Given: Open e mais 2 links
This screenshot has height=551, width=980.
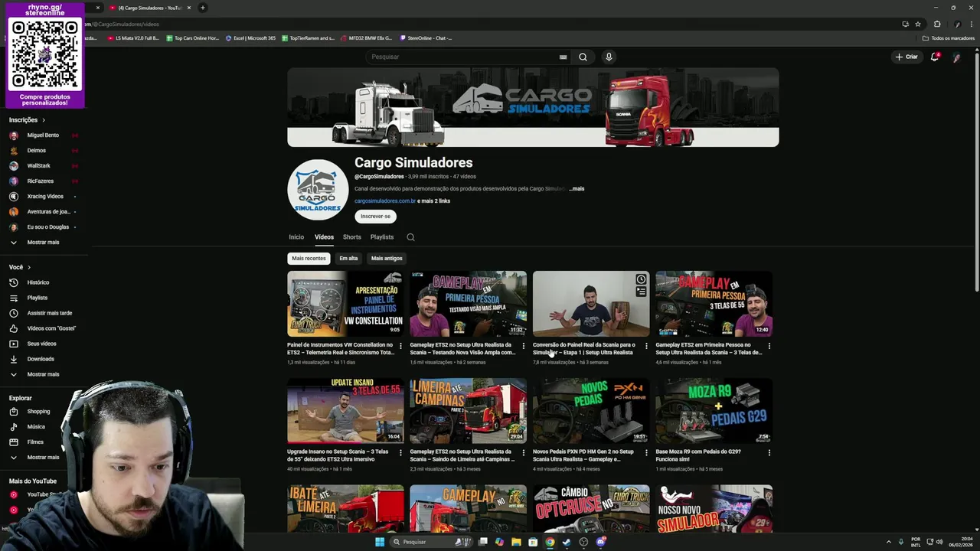Looking at the screenshot, I should tap(433, 201).
